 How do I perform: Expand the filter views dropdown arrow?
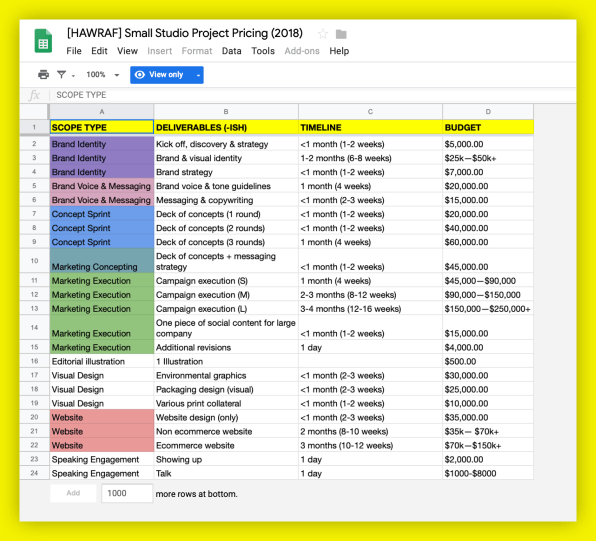tap(73, 76)
